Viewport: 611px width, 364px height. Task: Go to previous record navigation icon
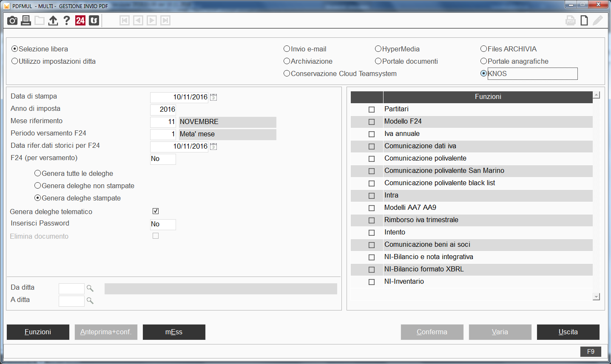138,20
